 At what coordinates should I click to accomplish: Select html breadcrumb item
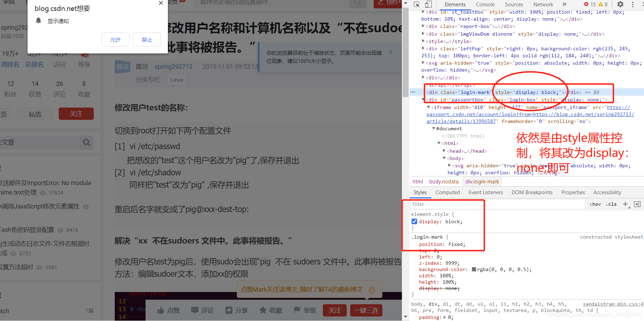point(418,182)
